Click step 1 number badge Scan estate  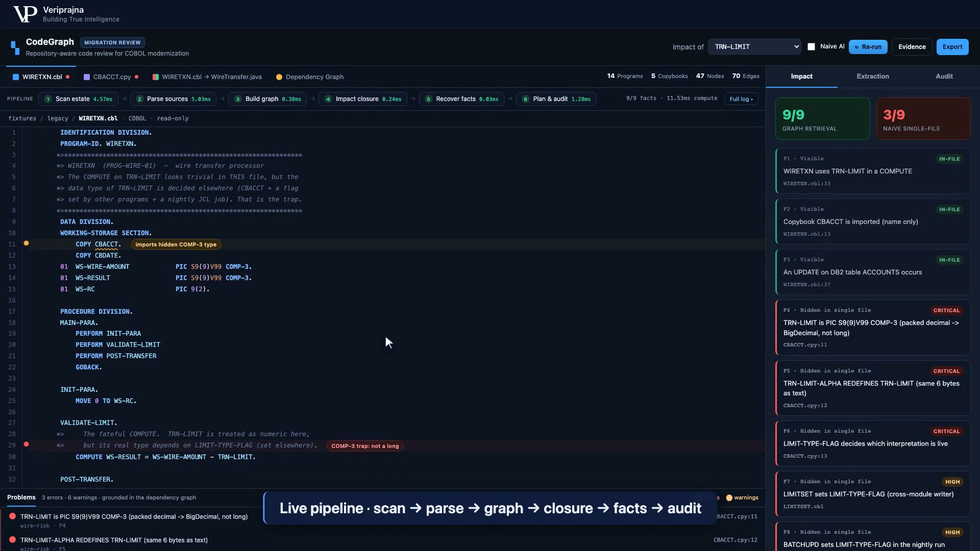point(48,99)
